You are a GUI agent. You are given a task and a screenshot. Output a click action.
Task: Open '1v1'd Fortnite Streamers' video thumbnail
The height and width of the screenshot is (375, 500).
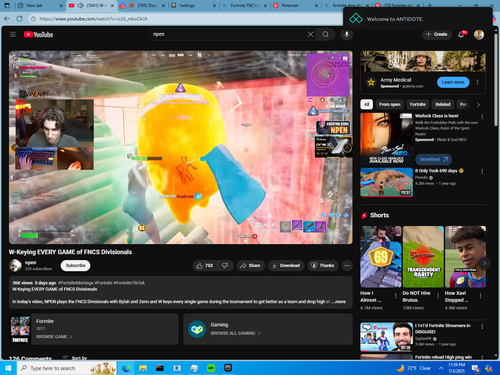tap(386, 337)
